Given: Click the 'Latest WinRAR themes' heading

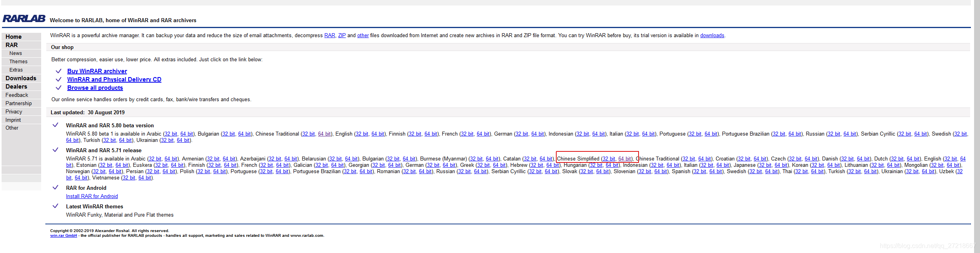Looking at the screenshot, I should [x=95, y=207].
